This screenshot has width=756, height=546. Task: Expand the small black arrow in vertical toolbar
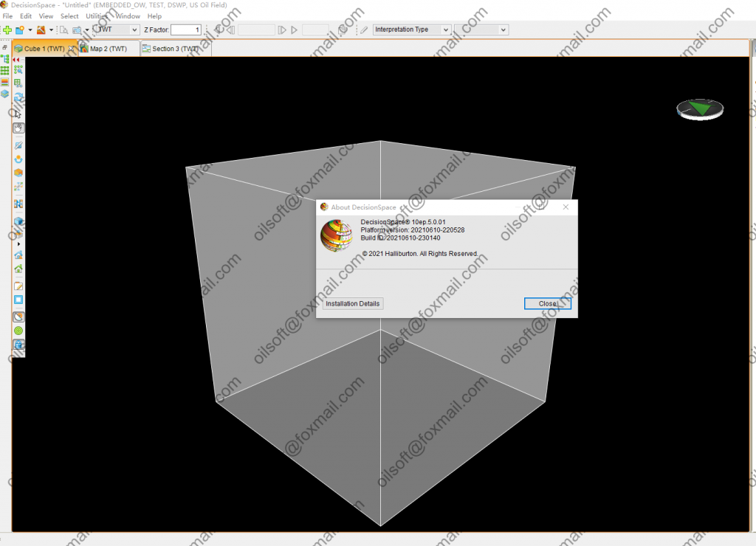pos(18,244)
